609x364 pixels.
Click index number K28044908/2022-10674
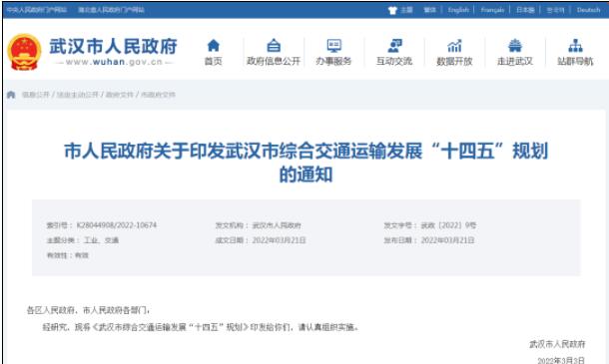pos(117,225)
